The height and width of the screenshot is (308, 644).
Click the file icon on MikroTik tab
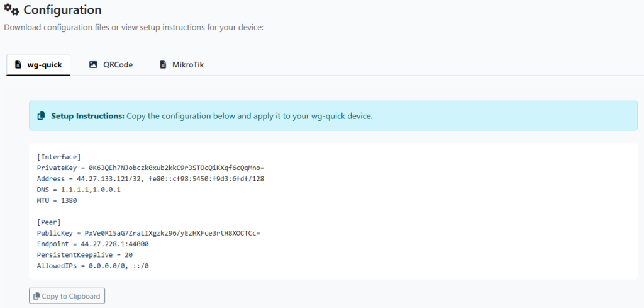(x=163, y=64)
